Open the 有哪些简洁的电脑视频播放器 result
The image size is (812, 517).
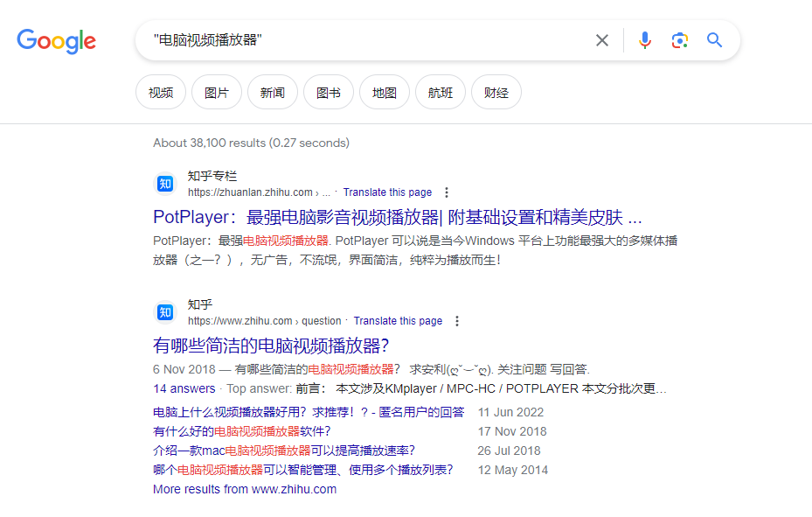pyautogui.click(x=271, y=346)
